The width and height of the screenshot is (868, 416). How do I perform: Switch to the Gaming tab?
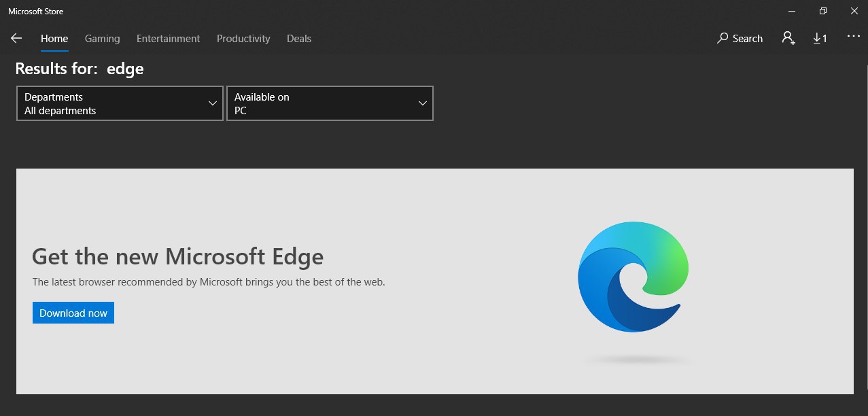point(103,39)
